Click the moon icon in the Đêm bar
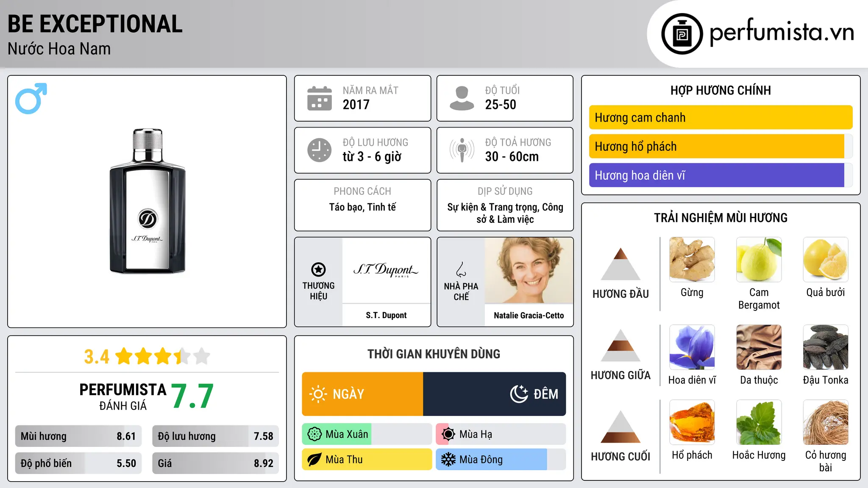The image size is (868, 488). [x=519, y=394]
